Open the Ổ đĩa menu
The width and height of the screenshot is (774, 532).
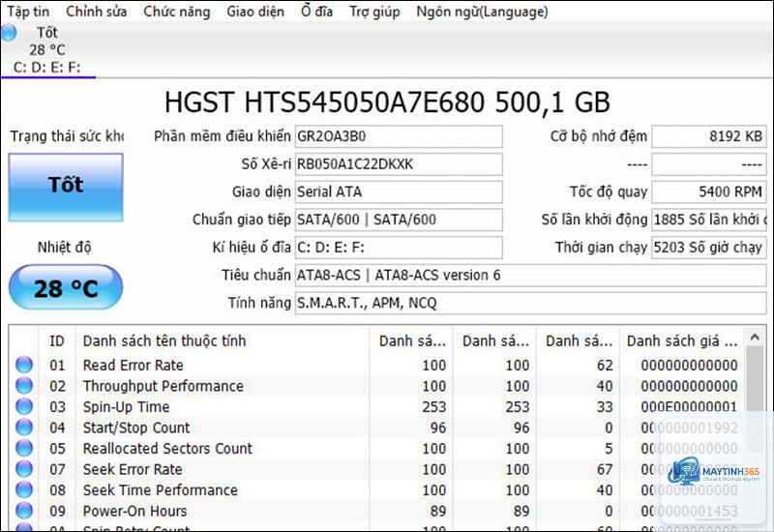317,12
